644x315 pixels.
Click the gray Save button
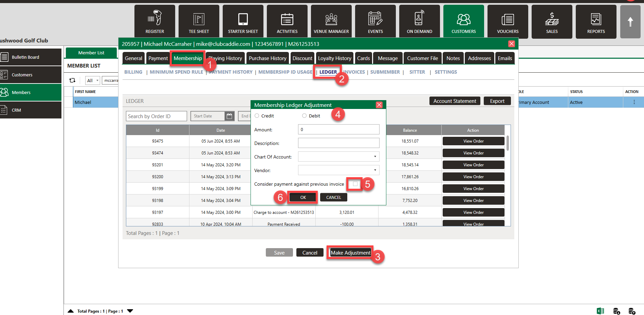(x=279, y=253)
